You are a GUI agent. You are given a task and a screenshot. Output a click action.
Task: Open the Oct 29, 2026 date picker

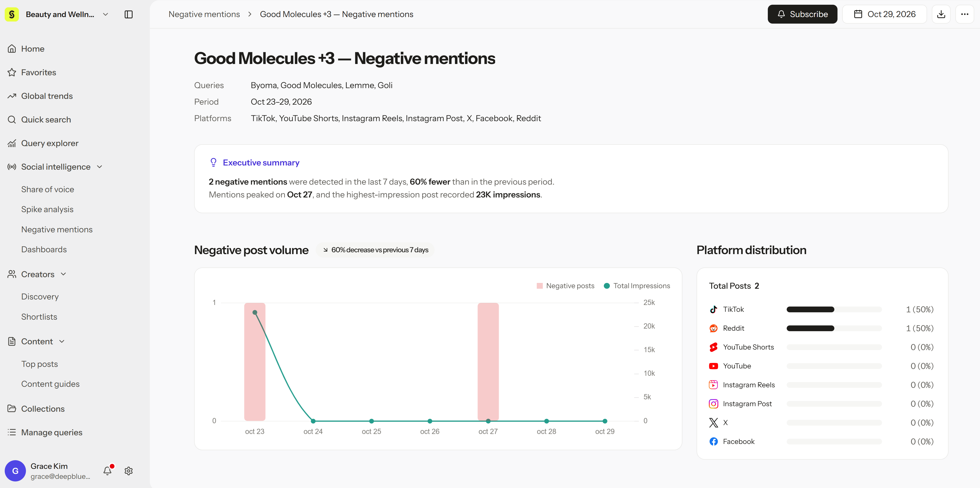884,14
